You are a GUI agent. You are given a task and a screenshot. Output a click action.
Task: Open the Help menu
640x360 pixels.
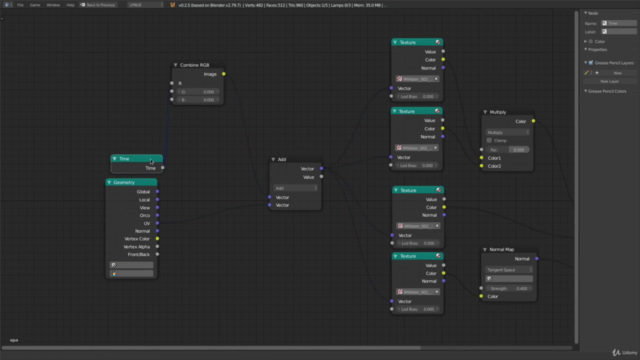70,5
